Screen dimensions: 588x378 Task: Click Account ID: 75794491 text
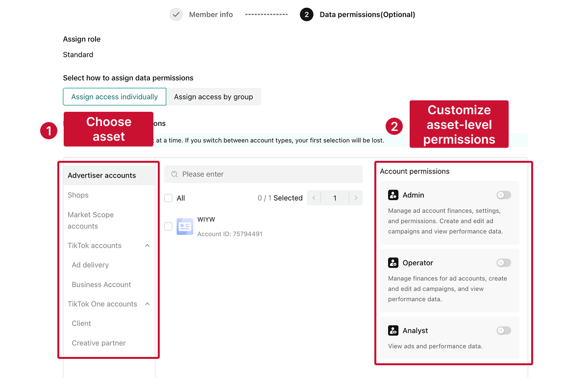pos(230,234)
